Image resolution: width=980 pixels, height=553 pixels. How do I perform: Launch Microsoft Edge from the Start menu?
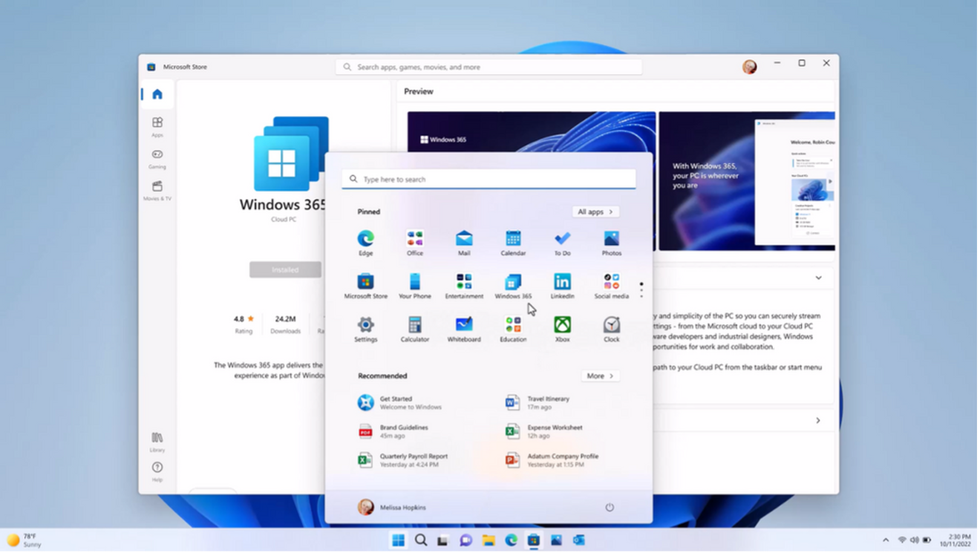point(365,240)
